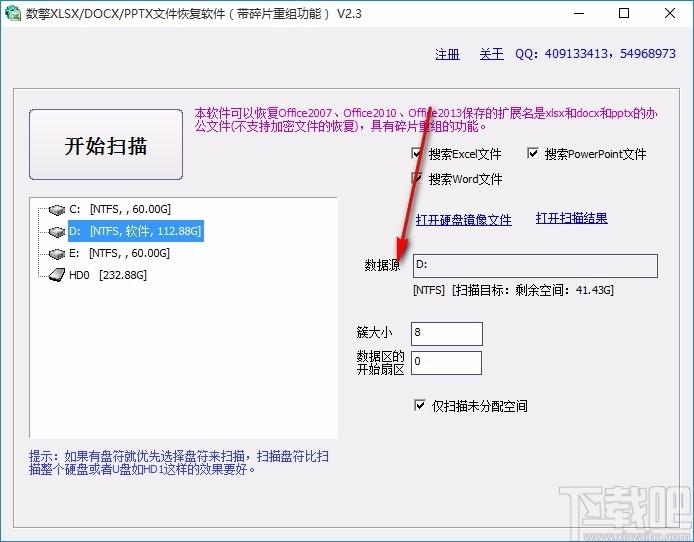Click the 开始扫描 button

click(x=106, y=145)
